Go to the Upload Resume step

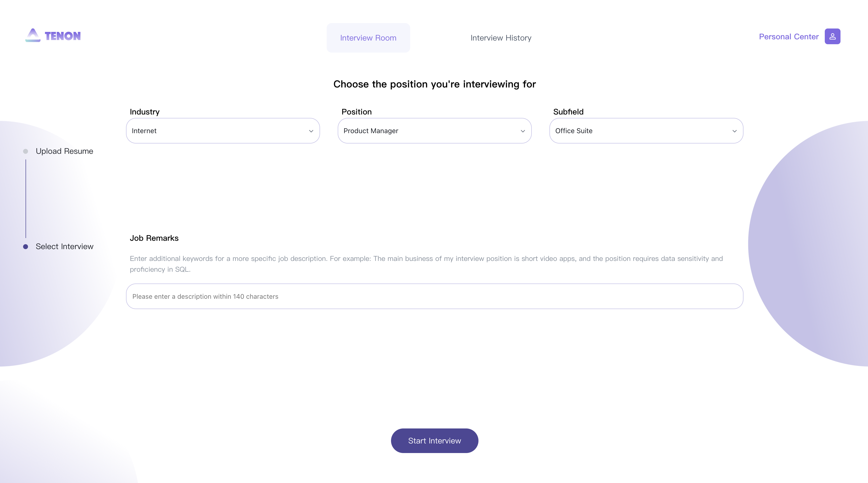pos(64,151)
